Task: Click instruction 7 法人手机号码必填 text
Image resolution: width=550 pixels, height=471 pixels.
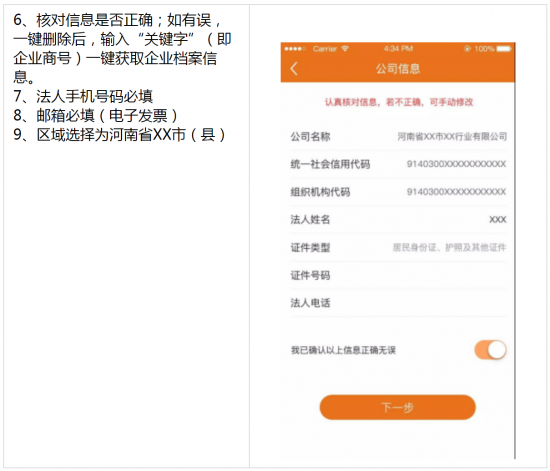Action: pyautogui.click(x=83, y=96)
